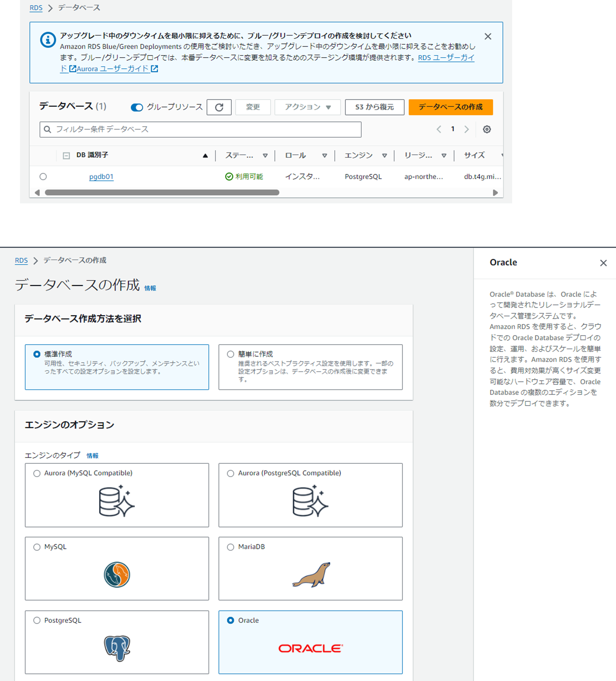The image size is (616, 681).
Task: Open table preferences gear icon
Action: tap(487, 129)
